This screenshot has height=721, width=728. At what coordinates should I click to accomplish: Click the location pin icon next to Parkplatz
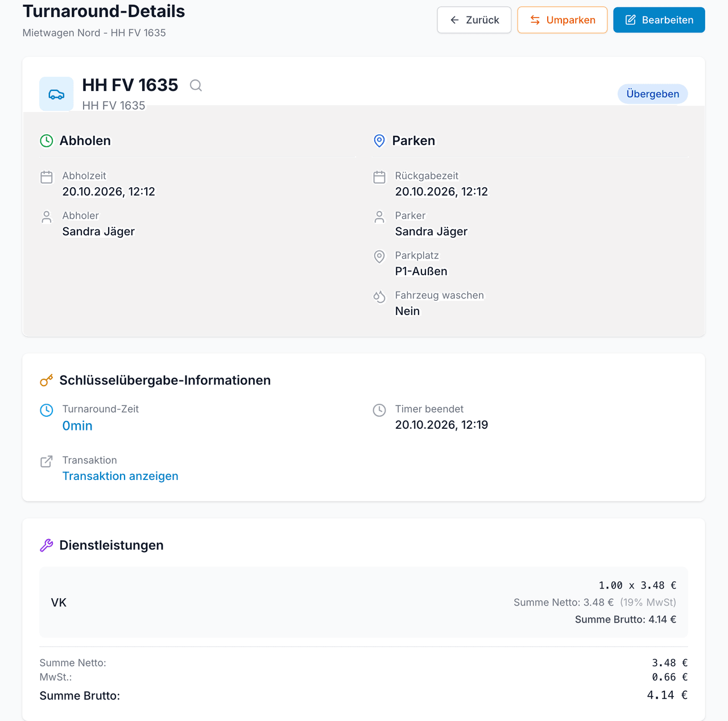[379, 256]
